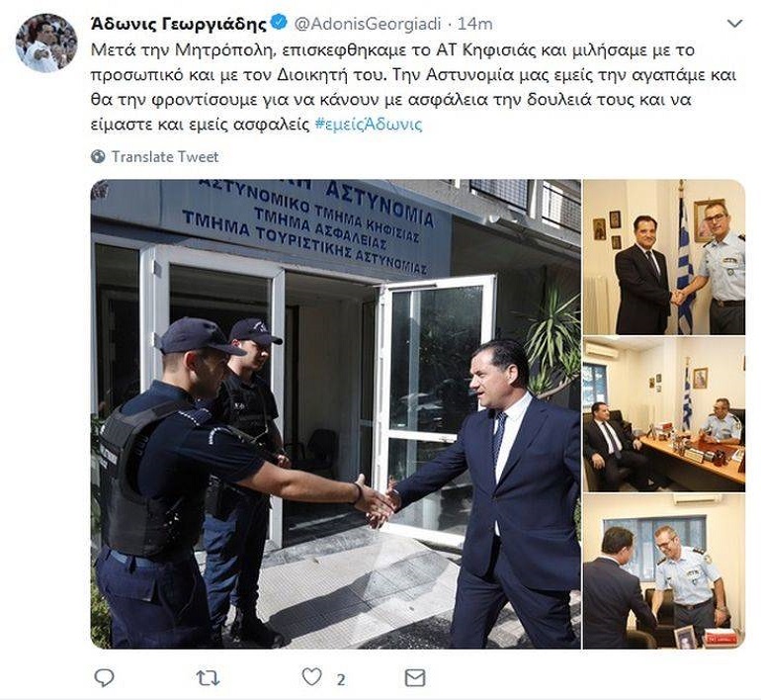This screenshot has width=761, height=700.
Task: Open the large police station handshake photo
Action: pos(335,414)
